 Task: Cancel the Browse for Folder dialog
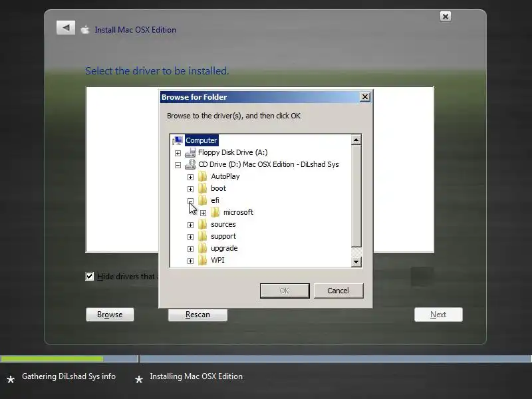tap(338, 291)
